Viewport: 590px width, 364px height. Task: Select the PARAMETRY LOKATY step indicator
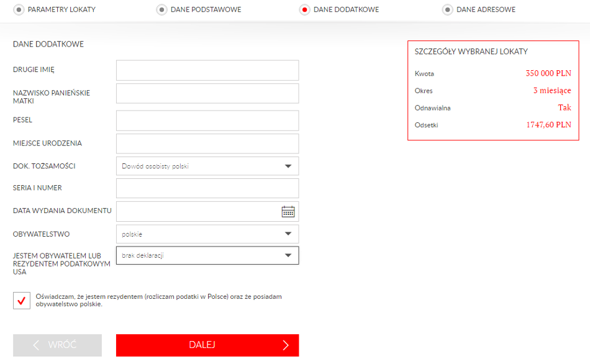coord(19,9)
